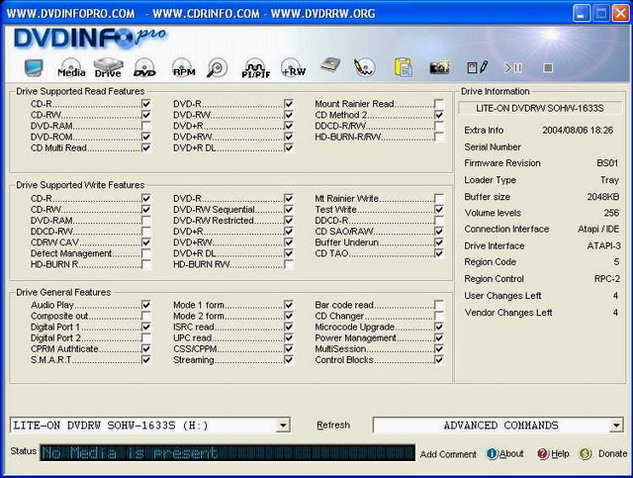This screenshot has height=478, width=633.
Task: Click the Volume levels value 256
Action: tap(612, 213)
